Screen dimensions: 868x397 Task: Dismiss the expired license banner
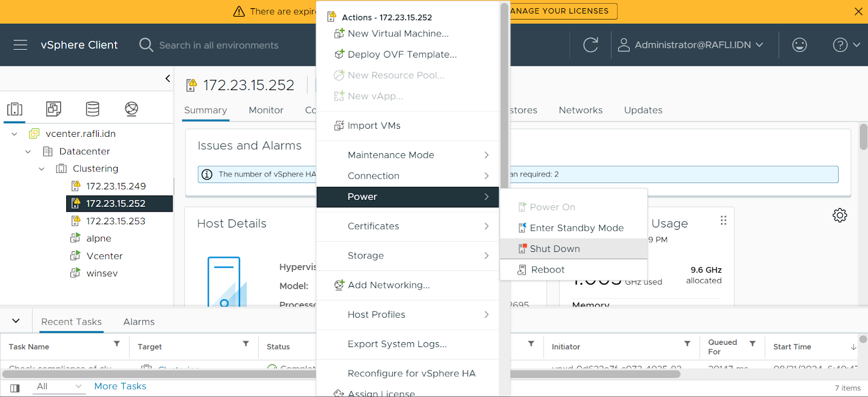pyautogui.click(x=858, y=11)
